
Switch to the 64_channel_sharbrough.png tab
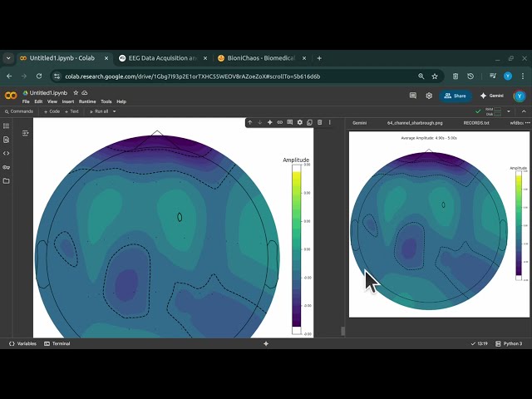coord(415,123)
